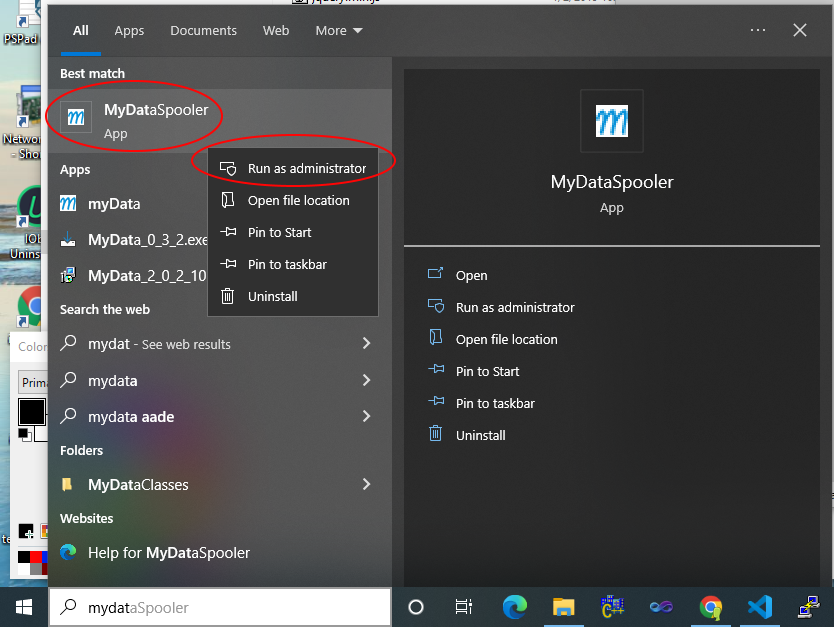The height and width of the screenshot is (627, 834).
Task: Switch to the Apps search tab
Action: click(129, 31)
